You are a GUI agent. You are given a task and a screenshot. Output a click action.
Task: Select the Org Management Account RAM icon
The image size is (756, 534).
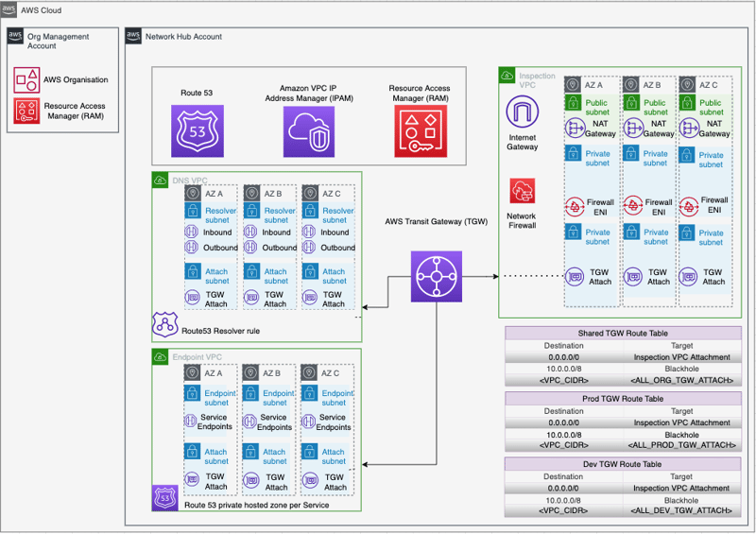click(x=26, y=111)
